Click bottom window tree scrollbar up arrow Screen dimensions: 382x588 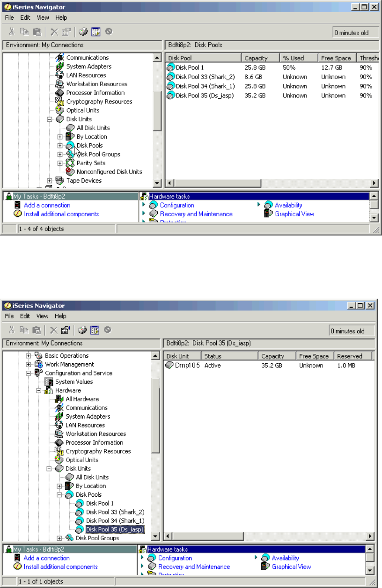click(x=156, y=356)
